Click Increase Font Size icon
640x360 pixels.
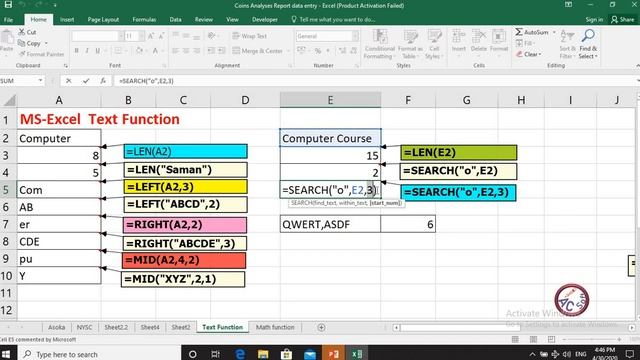pyautogui.click(x=151, y=36)
